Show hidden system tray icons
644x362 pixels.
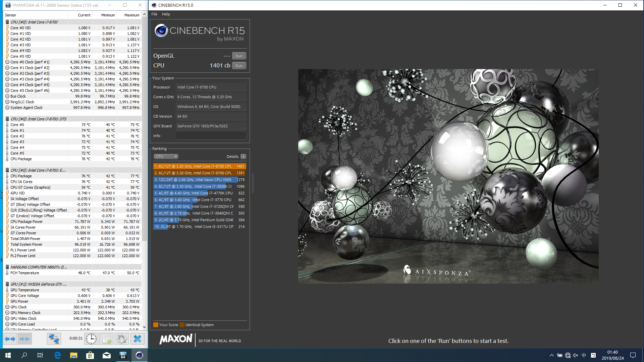tap(551, 355)
